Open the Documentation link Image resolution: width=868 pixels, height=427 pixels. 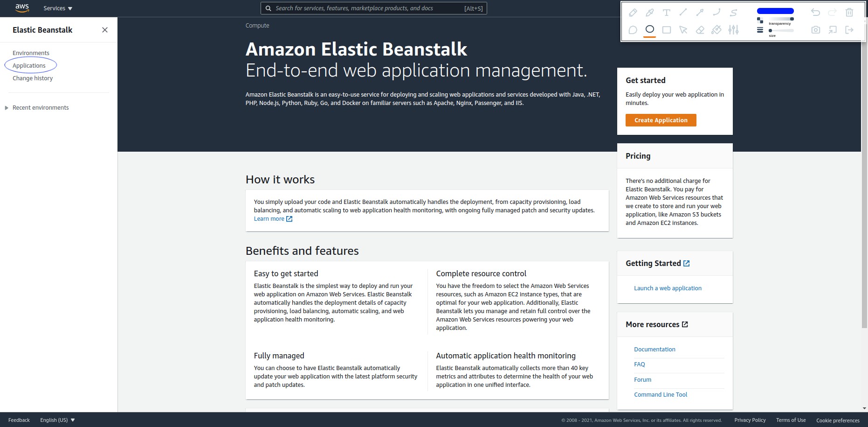pyautogui.click(x=654, y=349)
